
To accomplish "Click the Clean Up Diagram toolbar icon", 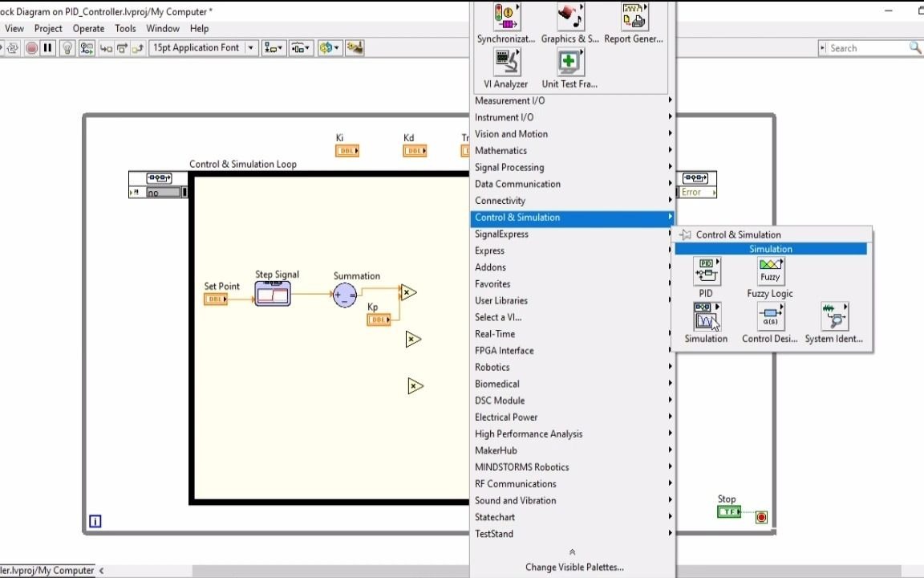I will [x=355, y=47].
